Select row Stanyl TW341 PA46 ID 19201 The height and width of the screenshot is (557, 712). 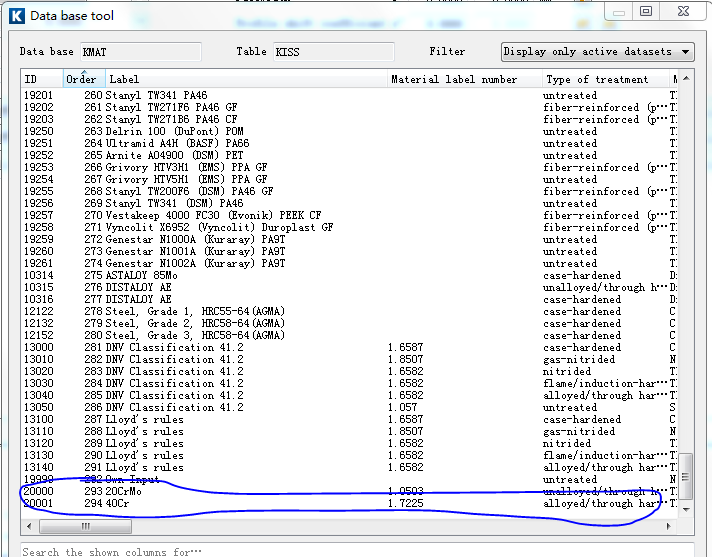pos(350,95)
